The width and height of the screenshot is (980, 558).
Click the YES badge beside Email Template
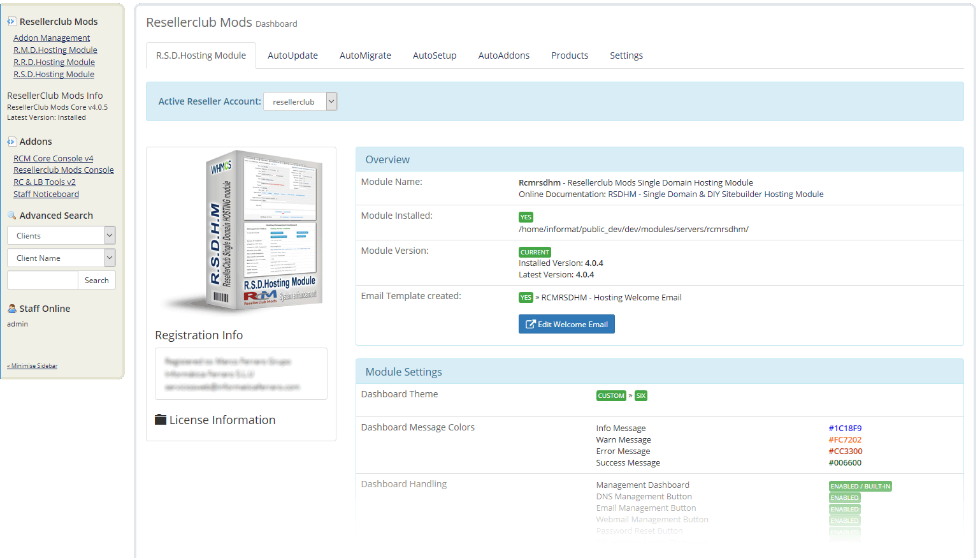(x=526, y=298)
